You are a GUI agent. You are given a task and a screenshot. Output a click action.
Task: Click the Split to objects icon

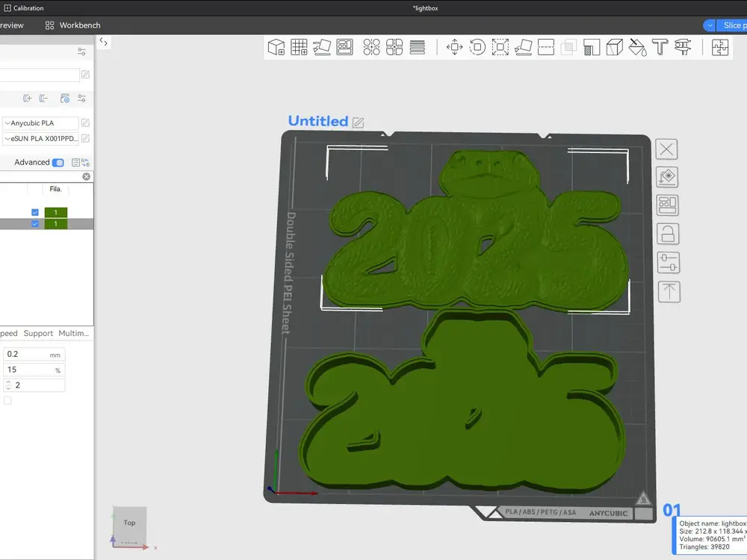tap(371, 47)
